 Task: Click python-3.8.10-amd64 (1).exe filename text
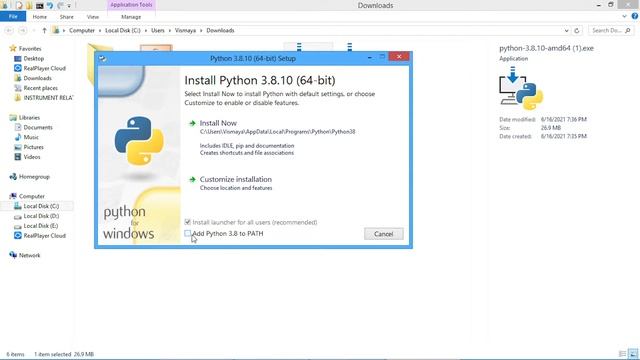pyautogui.click(x=546, y=48)
